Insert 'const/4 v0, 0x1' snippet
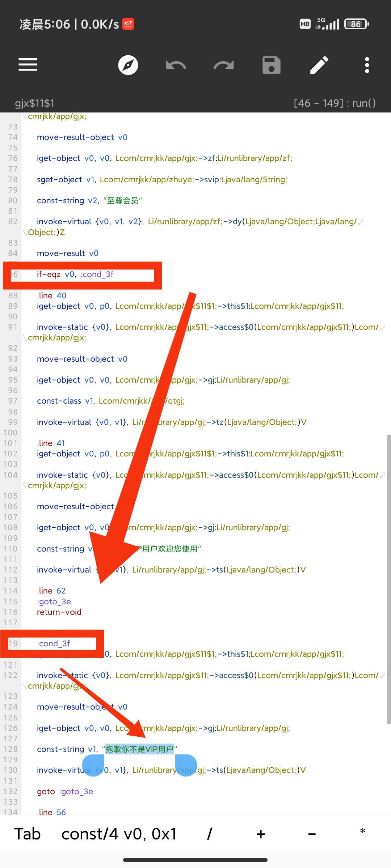The image size is (391, 868). (x=119, y=834)
